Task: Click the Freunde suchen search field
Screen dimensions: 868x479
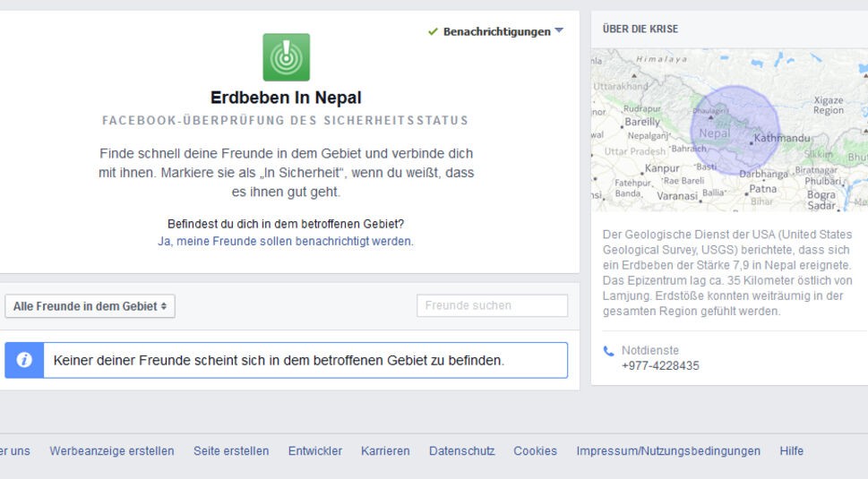Action: click(492, 305)
